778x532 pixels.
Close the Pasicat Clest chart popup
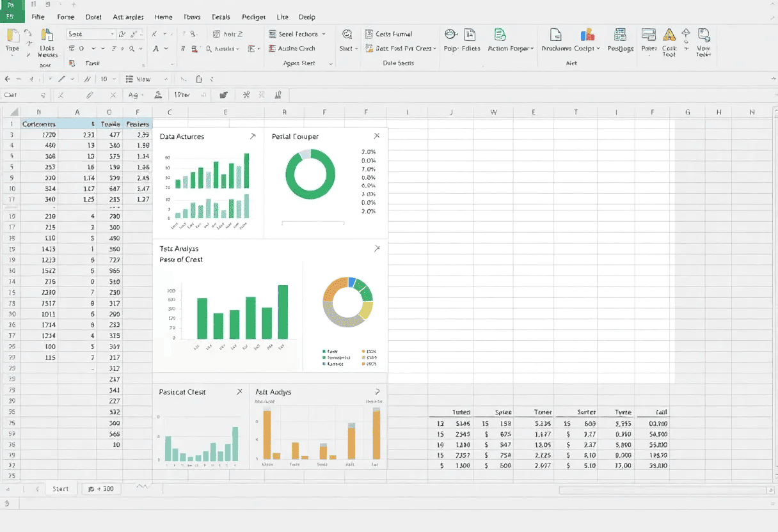coord(239,391)
